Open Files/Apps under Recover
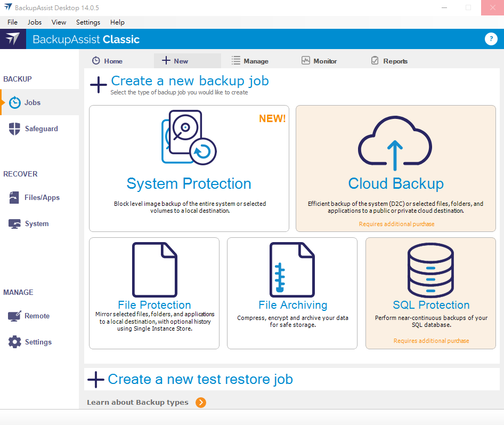 coord(39,197)
